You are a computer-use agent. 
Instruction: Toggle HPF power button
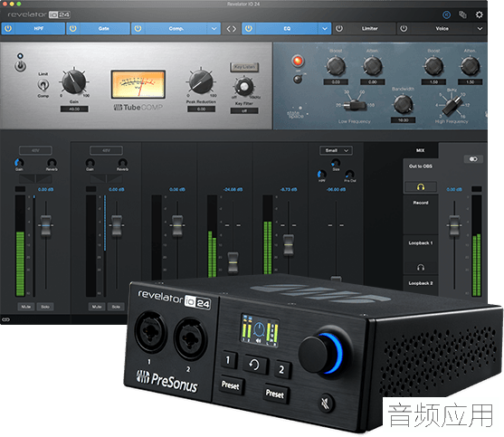(8, 28)
